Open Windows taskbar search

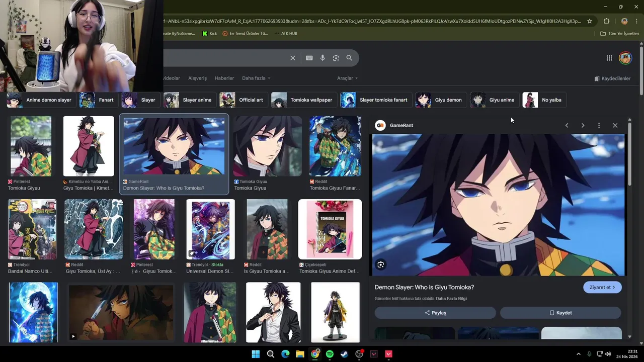[x=271, y=354]
